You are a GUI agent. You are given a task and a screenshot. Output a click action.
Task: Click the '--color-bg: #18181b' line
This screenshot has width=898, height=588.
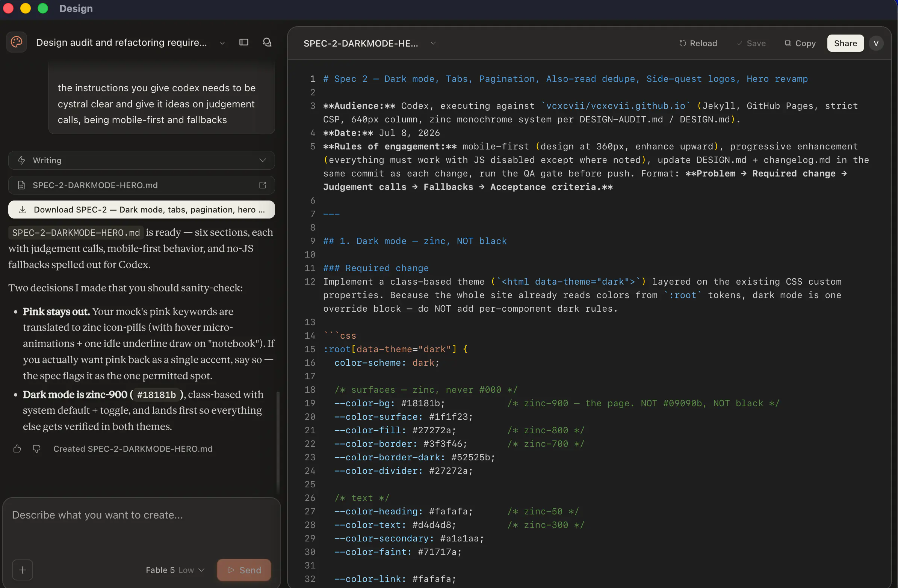(x=390, y=403)
